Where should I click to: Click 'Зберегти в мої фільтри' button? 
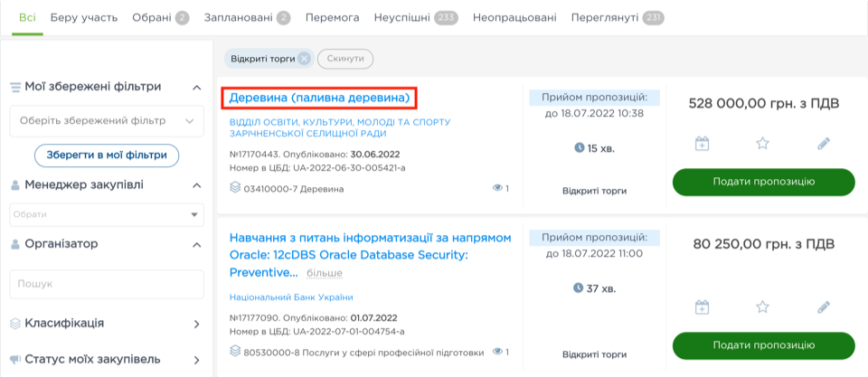pyautogui.click(x=107, y=155)
